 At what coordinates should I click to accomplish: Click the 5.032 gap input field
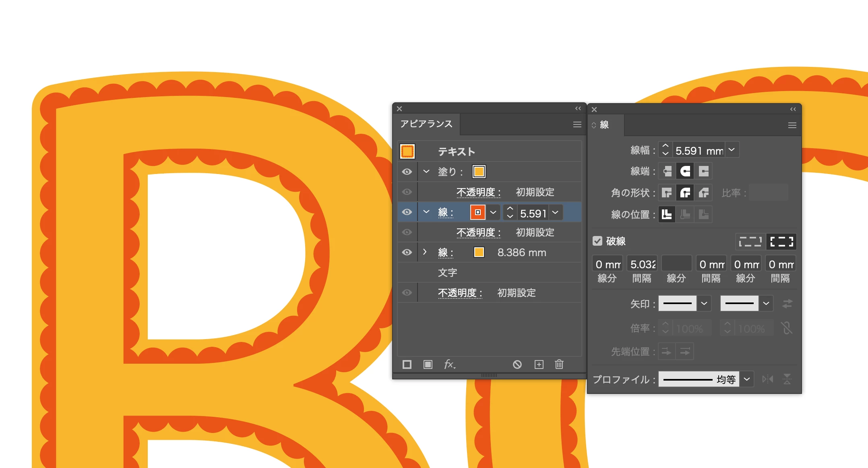point(642,264)
